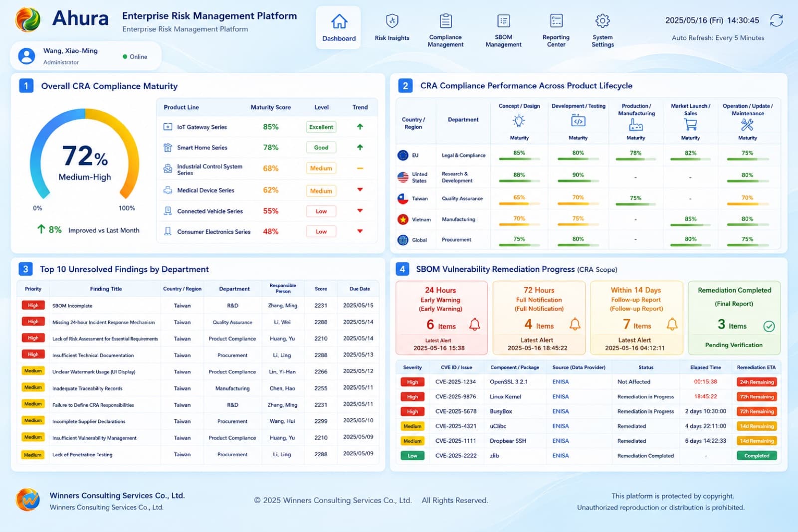Click the EU flag icon
The width and height of the screenshot is (798, 532).
click(403, 155)
